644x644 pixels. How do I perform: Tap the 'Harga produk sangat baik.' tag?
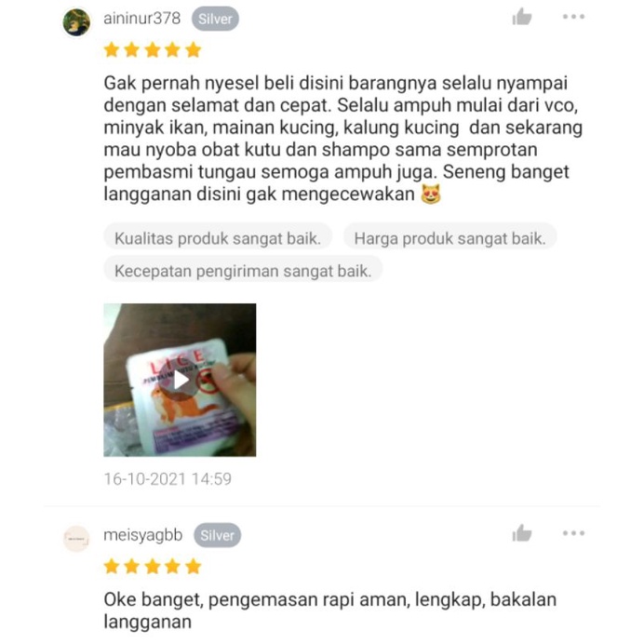click(450, 238)
